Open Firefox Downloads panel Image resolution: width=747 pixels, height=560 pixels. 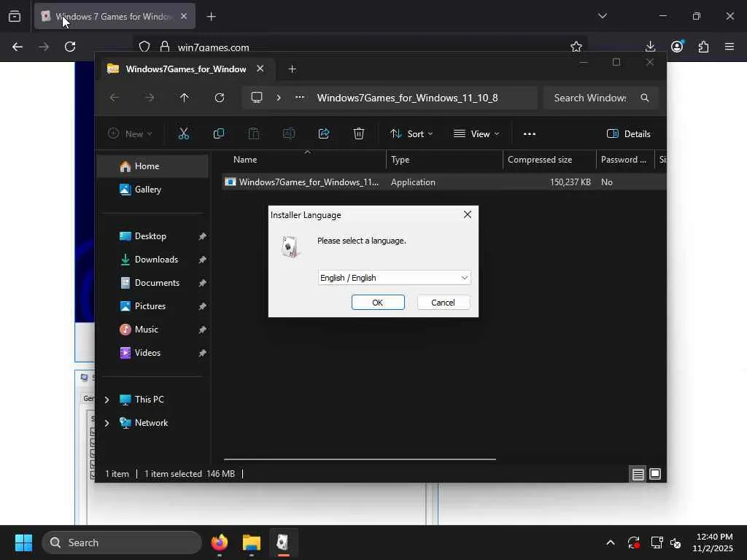pyautogui.click(x=650, y=47)
